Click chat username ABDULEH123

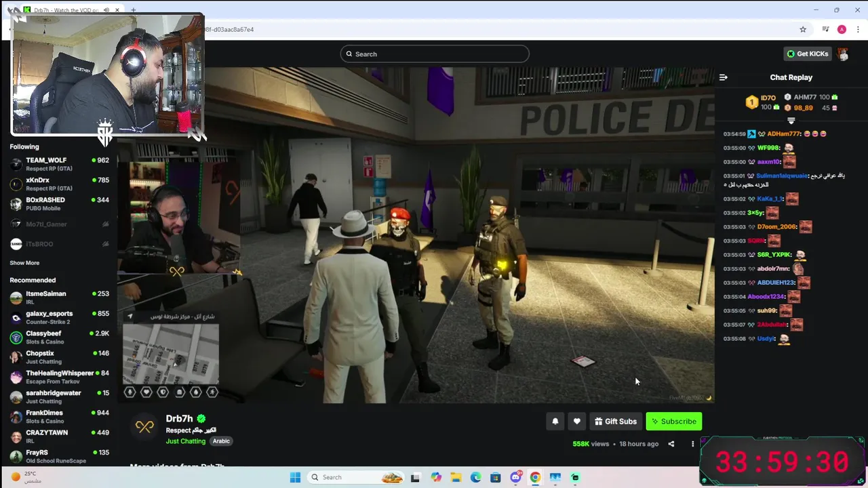click(x=776, y=283)
